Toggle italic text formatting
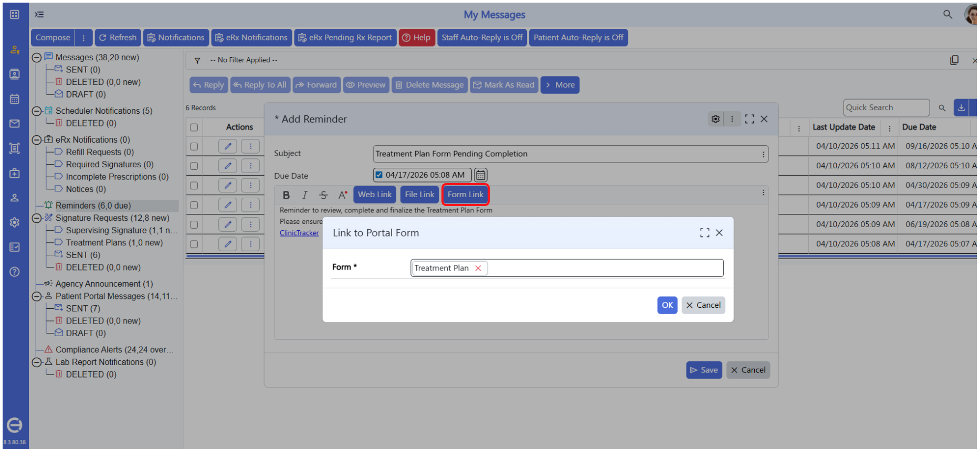The height and width of the screenshot is (452, 980). pyautogui.click(x=304, y=195)
